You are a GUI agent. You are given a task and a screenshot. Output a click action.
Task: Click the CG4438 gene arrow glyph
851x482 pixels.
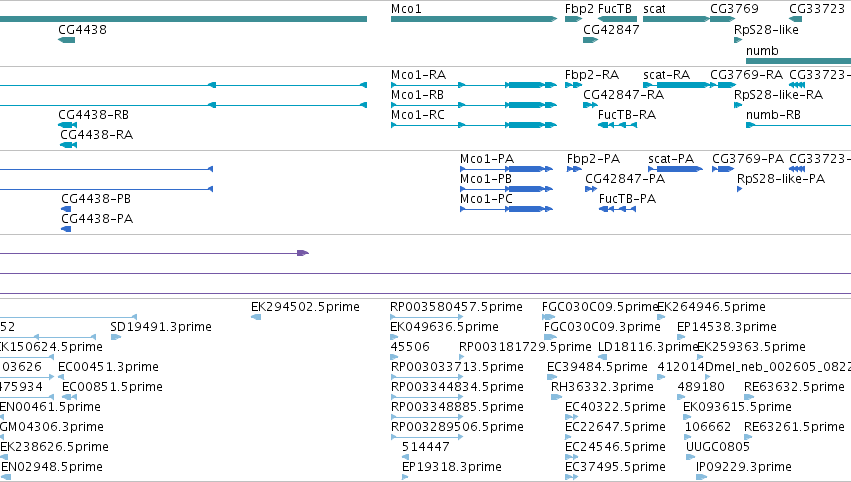[66, 40]
